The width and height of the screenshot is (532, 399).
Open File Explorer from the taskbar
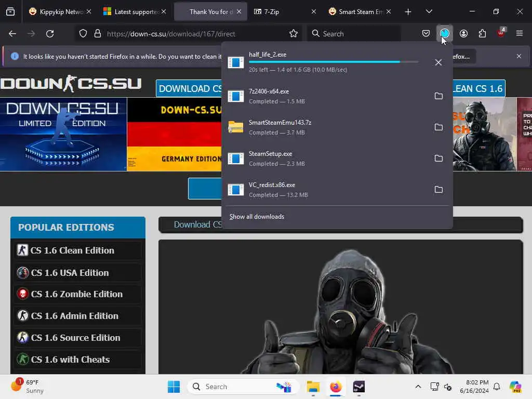[x=313, y=387]
